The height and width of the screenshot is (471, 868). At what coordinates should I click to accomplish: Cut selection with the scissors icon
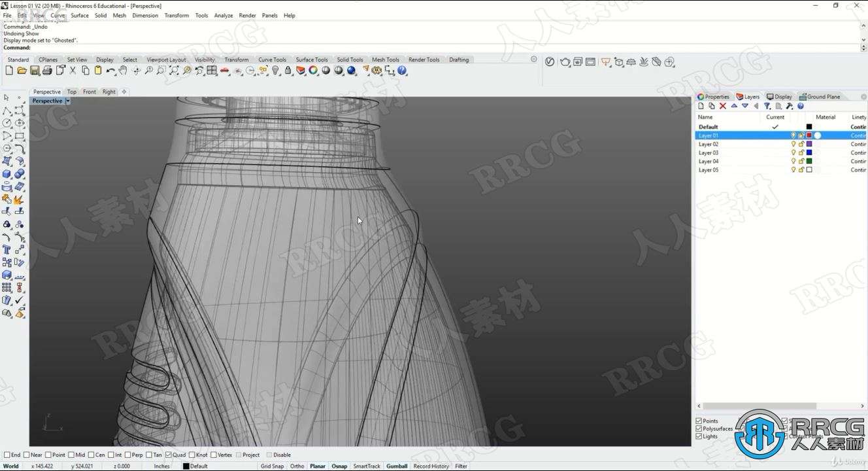(x=73, y=71)
